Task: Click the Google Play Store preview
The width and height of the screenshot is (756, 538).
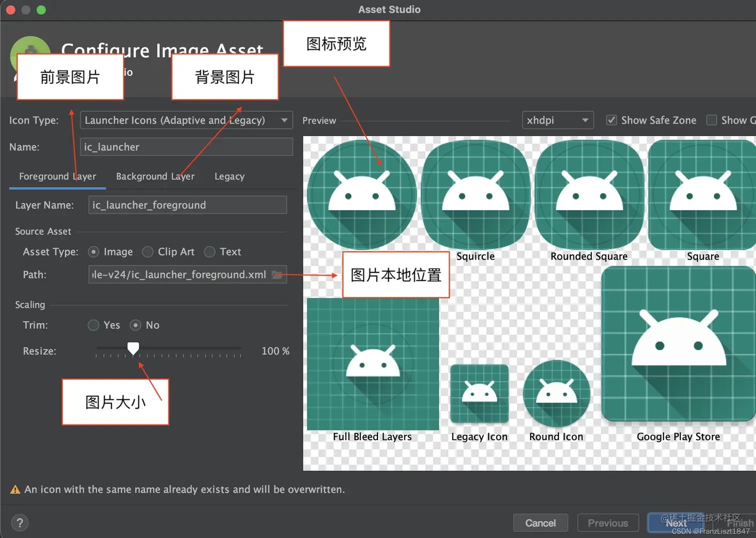Action: click(678, 344)
